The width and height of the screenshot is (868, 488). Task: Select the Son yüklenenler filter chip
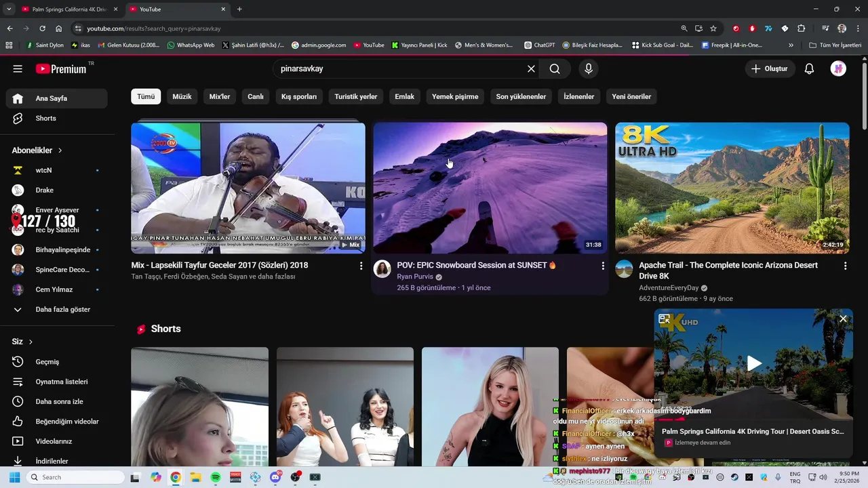click(521, 96)
